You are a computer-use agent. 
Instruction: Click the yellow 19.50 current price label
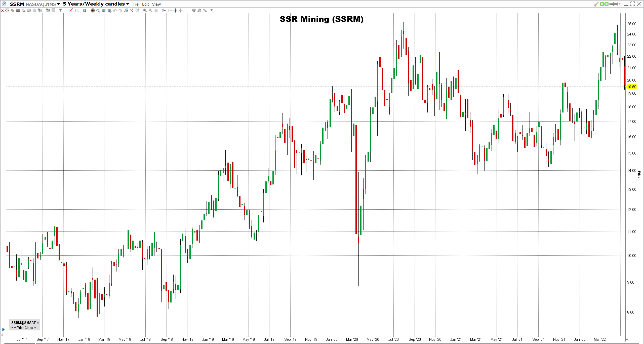pos(631,87)
